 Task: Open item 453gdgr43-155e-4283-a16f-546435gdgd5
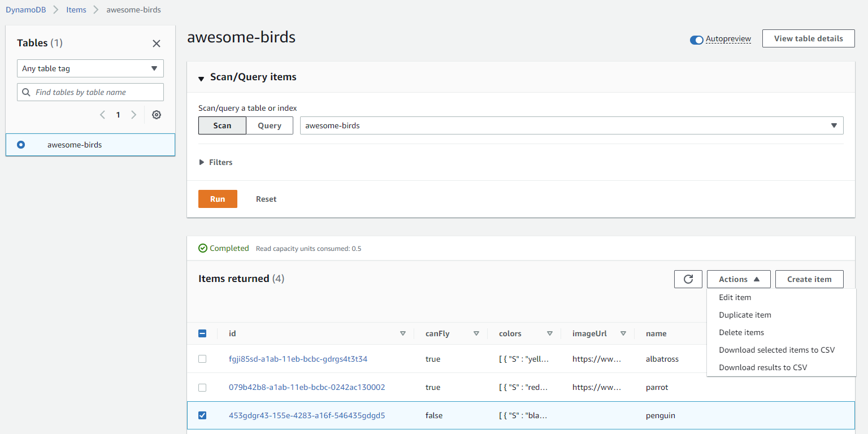click(x=307, y=415)
